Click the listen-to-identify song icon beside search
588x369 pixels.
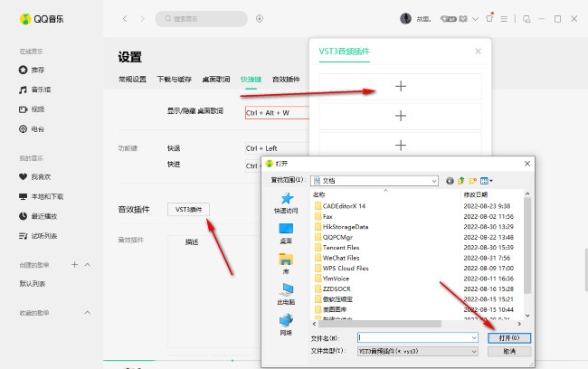click(x=260, y=18)
